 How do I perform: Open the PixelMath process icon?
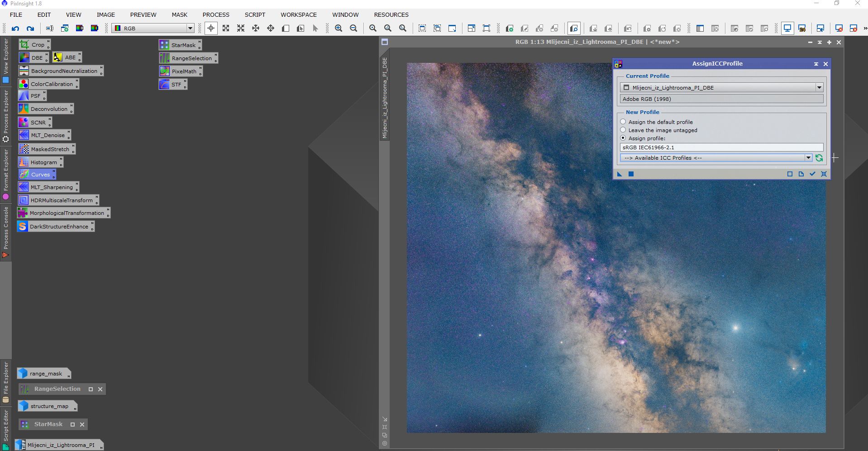point(180,71)
